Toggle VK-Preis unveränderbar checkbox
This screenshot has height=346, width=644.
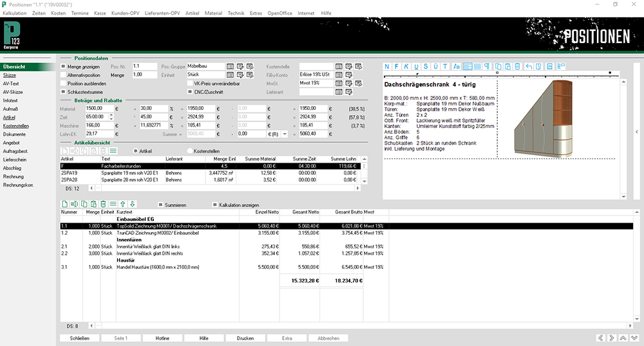click(x=189, y=84)
